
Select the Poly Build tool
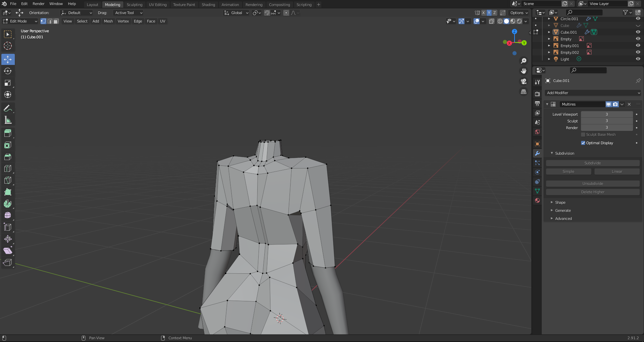point(8,192)
